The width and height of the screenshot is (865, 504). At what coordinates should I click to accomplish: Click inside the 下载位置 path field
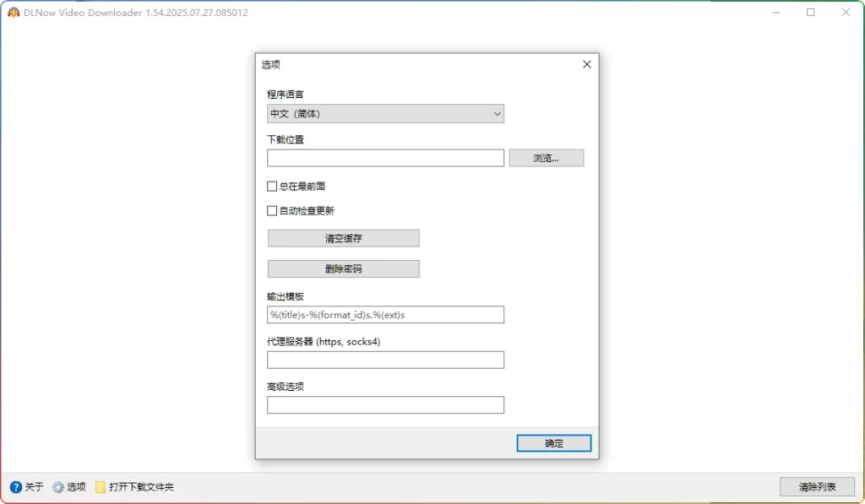pyautogui.click(x=385, y=157)
